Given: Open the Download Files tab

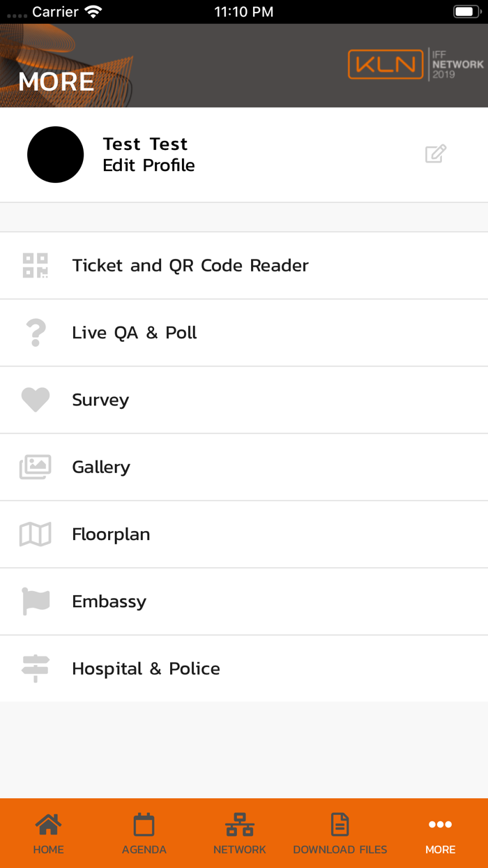Looking at the screenshot, I should pyautogui.click(x=340, y=834).
